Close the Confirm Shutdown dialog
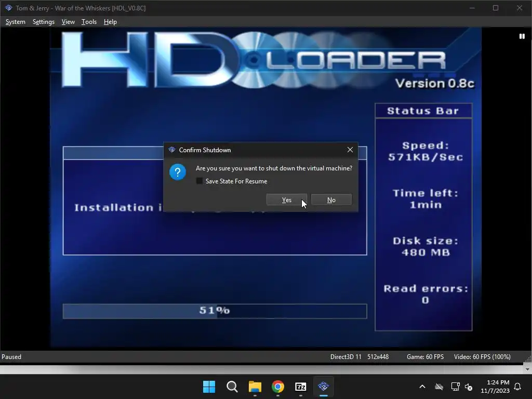 [x=350, y=150]
